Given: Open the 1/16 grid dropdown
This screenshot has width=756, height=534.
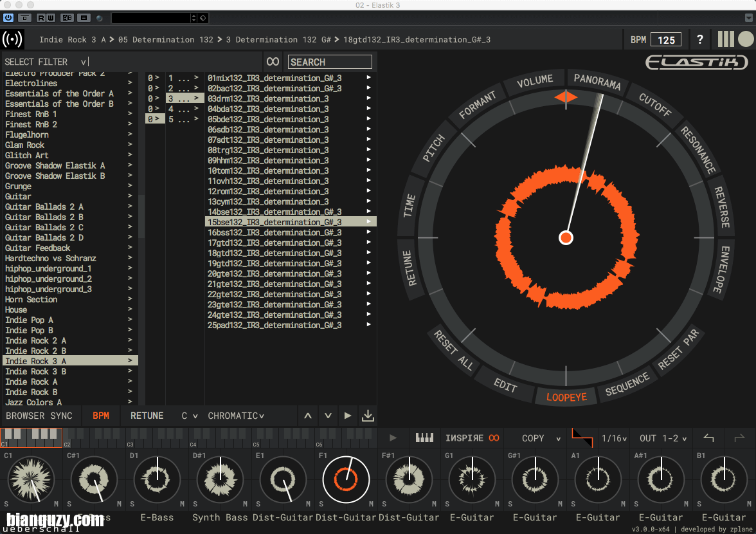Looking at the screenshot, I should click(x=615, y=438).
